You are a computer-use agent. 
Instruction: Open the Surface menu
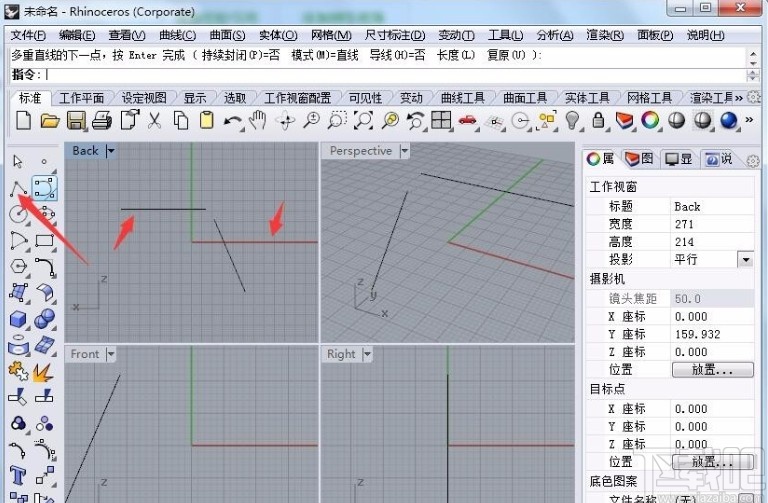[227, 35]
